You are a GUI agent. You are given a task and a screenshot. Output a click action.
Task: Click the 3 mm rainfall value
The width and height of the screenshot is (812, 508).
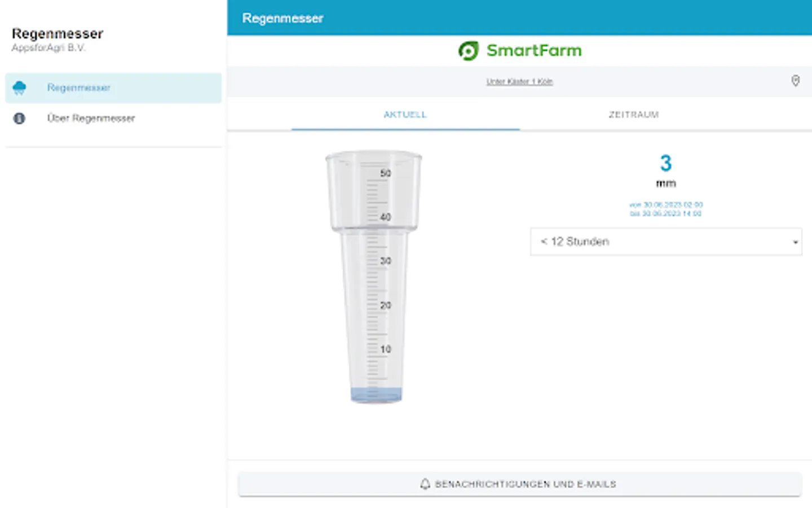point(666,171)
